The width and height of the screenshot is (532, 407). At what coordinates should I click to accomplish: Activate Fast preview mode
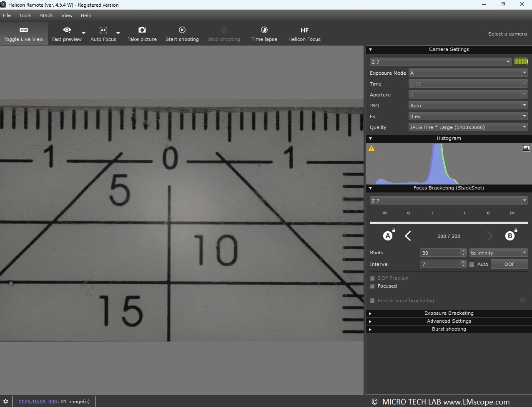(67, 33)
